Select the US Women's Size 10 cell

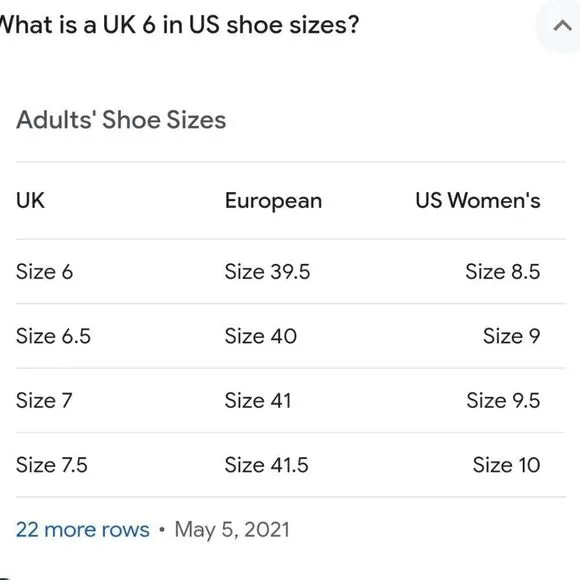[x=506, y=465]
